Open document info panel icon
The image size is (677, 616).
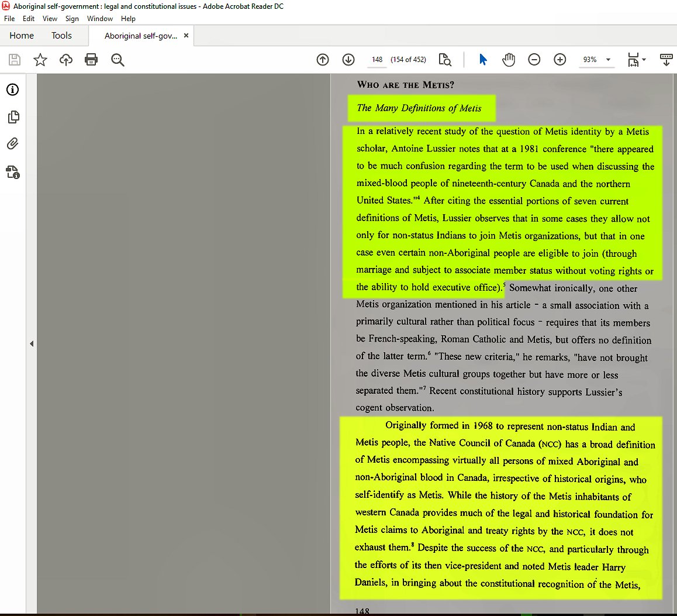click(12, 90)
